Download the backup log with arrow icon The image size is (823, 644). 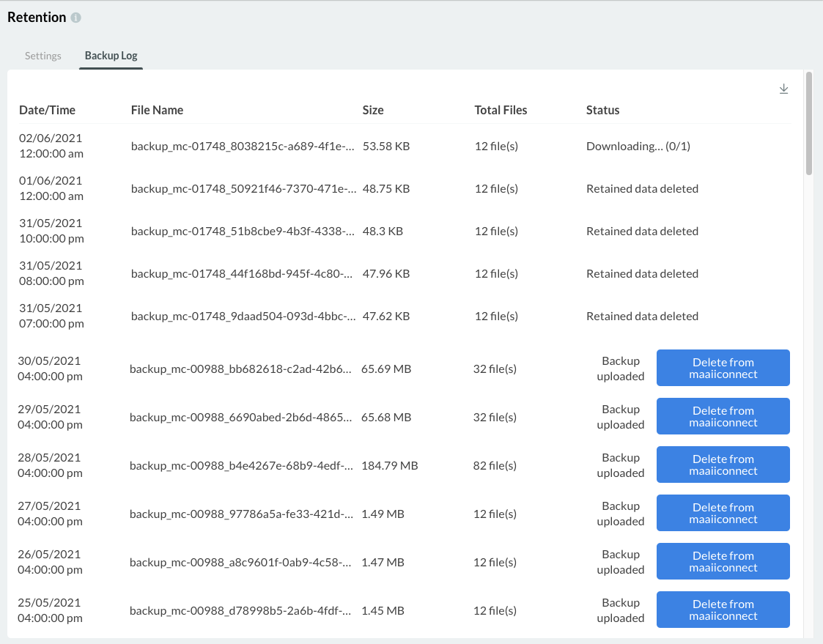click(783, 89)
